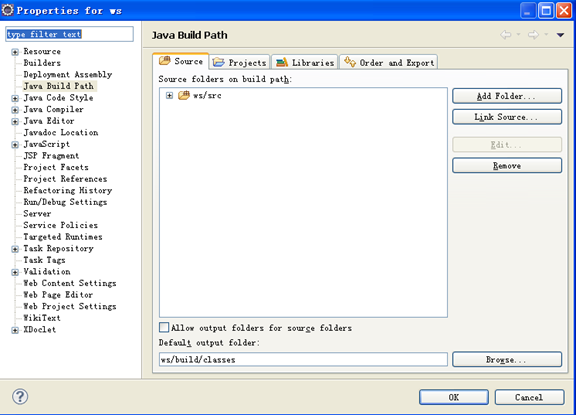576x415 pixels.
Task: Expand the Java Code Style node
Action: click(15, 98)
